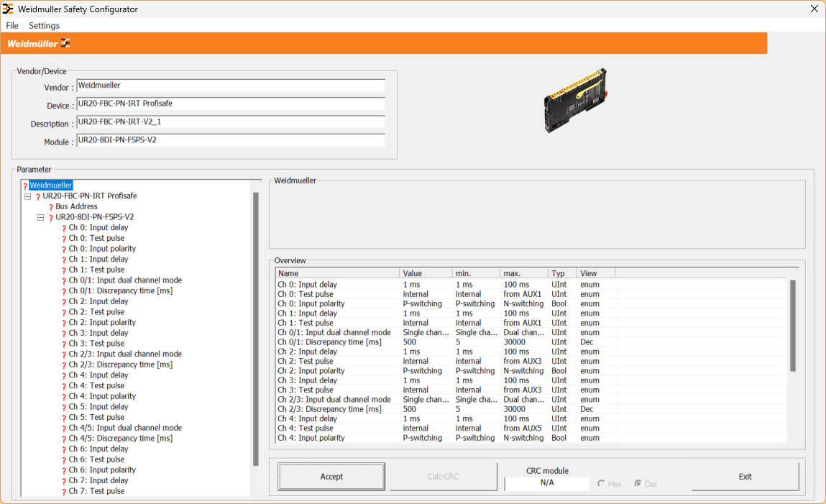Screen dimensions: 826x504
Task: Click the Vendor input field
Action: 231,86
